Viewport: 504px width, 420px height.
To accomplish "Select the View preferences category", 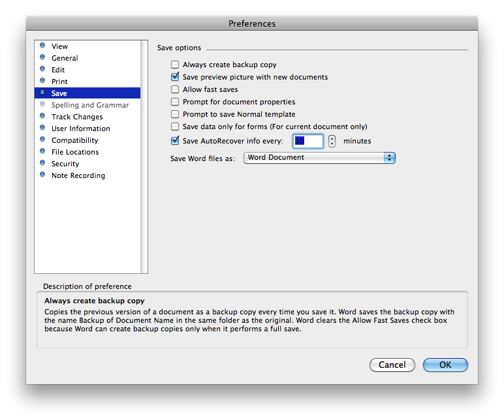I will [x=87, y=46].
